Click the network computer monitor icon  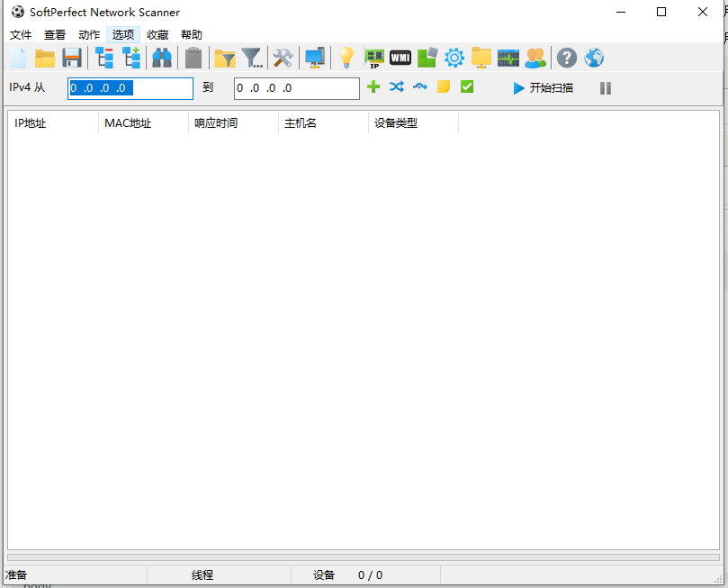click(x=315, y=58)
